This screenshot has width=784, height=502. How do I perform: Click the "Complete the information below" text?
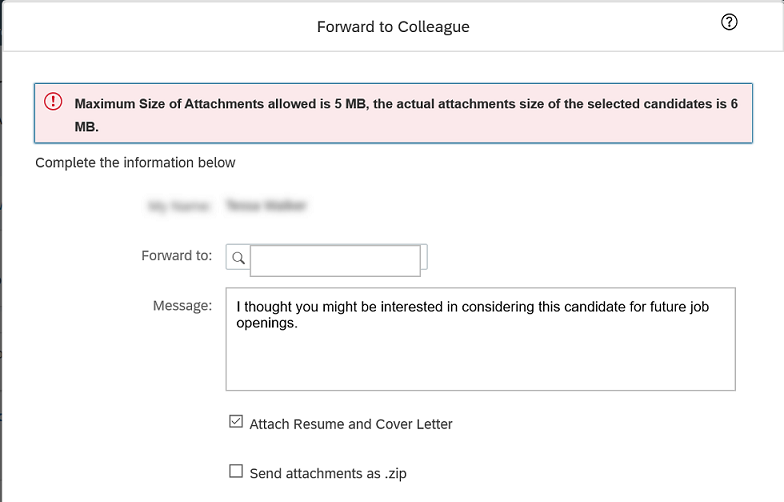[x=135, y=162]
